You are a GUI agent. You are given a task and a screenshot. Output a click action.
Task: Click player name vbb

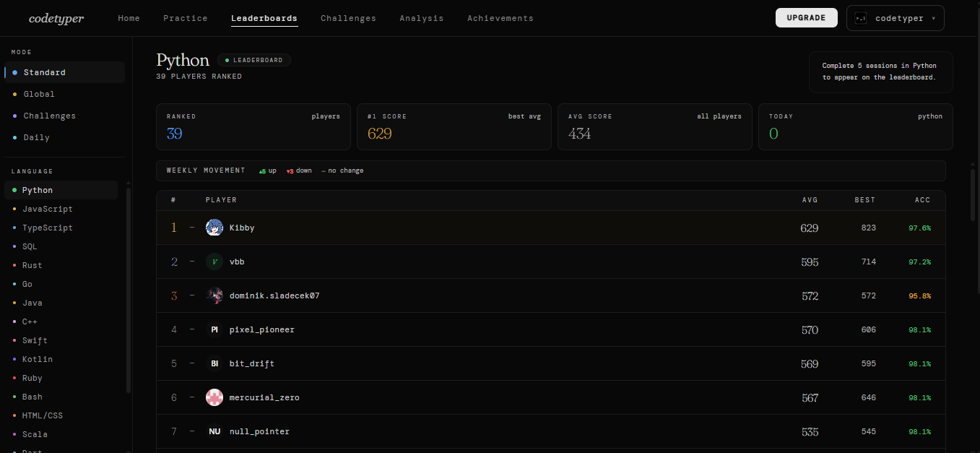[x=237, y=262]
